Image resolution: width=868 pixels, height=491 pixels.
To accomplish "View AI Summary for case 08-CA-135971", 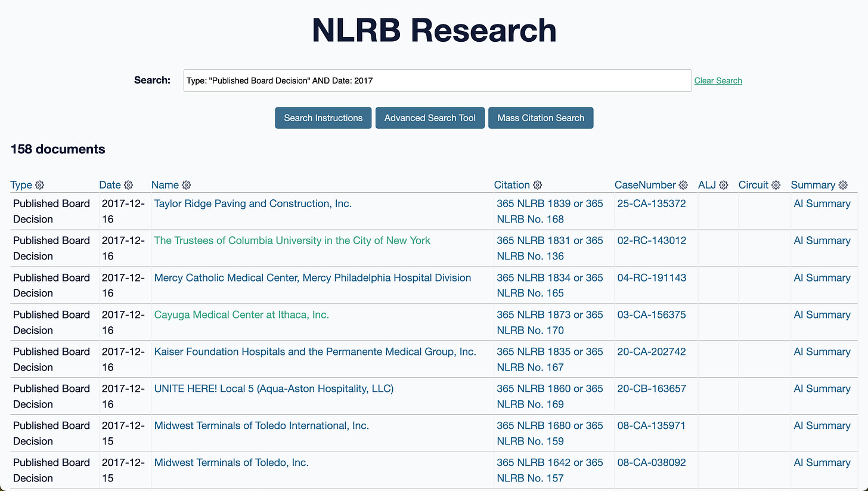I will pyautogui.click(x=822, y=425).
